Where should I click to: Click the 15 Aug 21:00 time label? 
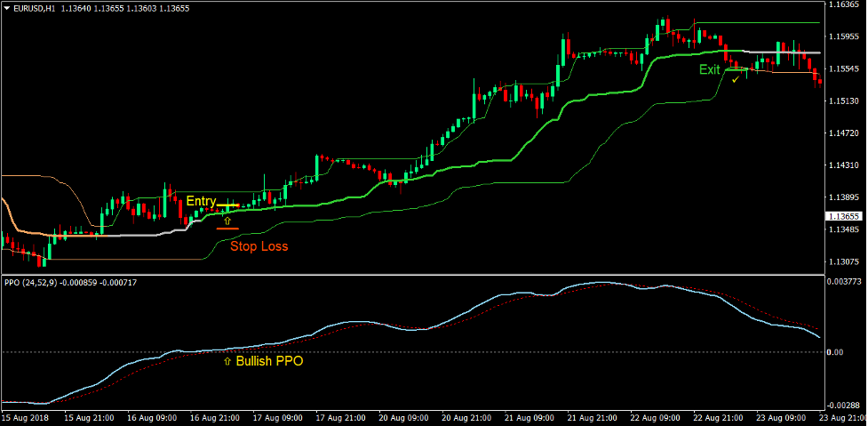pos(89,418)
